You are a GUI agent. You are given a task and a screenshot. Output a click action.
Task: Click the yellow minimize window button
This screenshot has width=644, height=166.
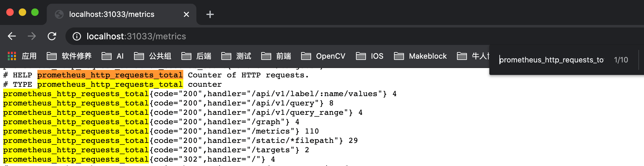22,12
